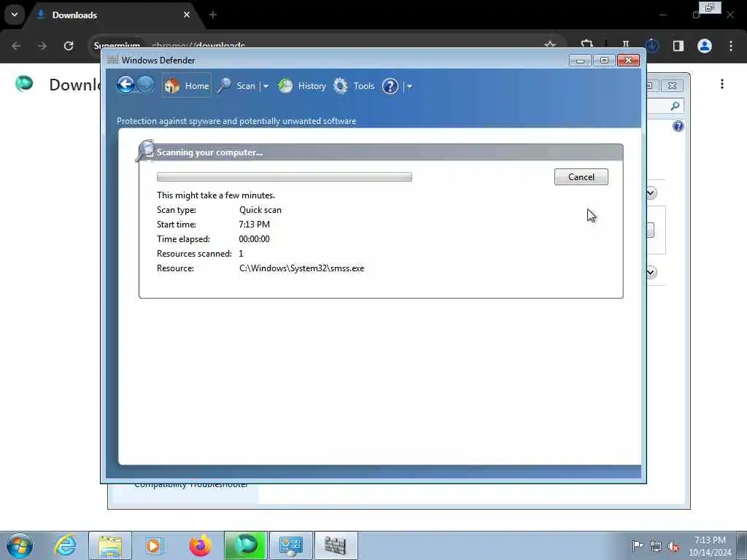Go back in the browser
Screen dimensions: 747x560
(x=16, y=46)
